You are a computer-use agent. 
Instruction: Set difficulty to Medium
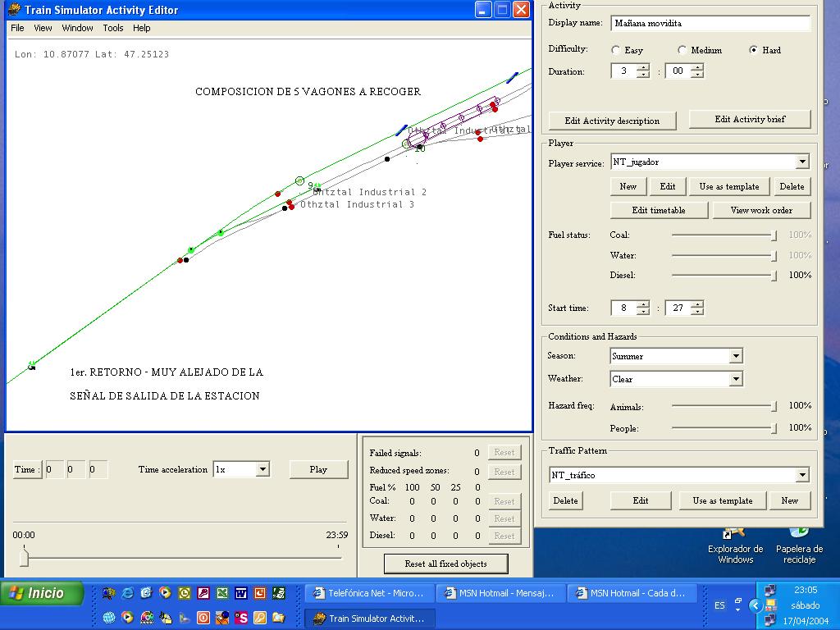click(682, 50)
